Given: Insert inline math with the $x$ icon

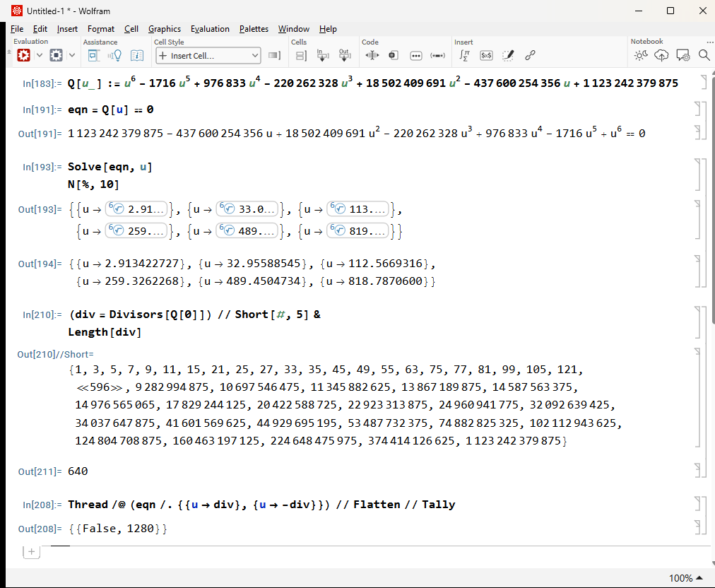Looking at the screenshot, I should click(x=486, y=55).
